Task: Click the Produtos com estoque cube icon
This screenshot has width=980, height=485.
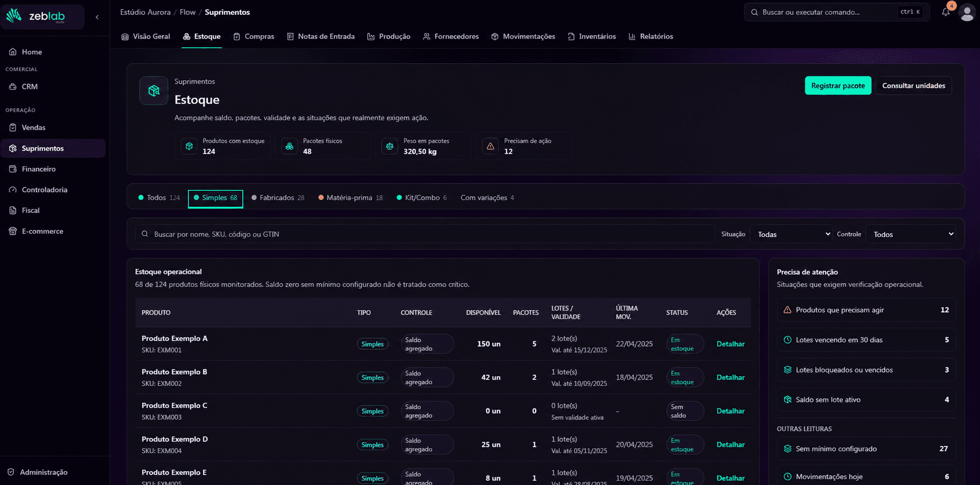Action: pos(189,146)
